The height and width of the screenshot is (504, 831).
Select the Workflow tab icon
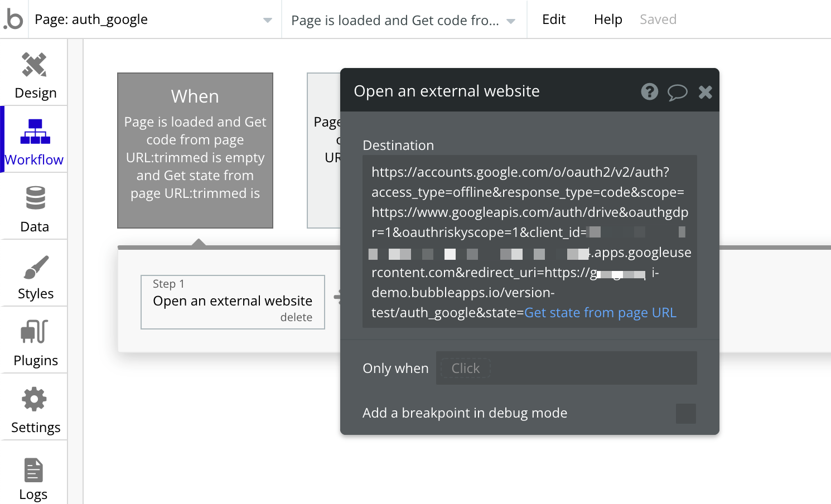tap(35, 132)
